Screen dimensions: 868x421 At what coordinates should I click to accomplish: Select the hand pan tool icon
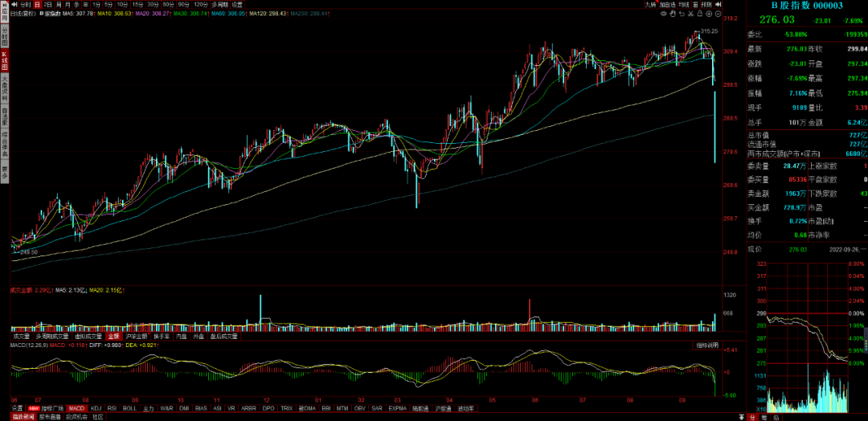[x=673, y=14]
